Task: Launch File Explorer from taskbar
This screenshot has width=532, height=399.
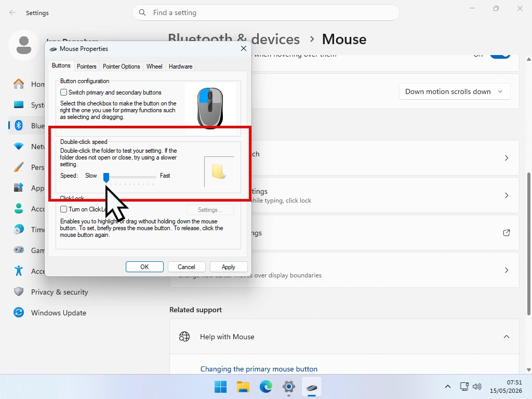Action: pyautogui.click(x=243, y=387)
